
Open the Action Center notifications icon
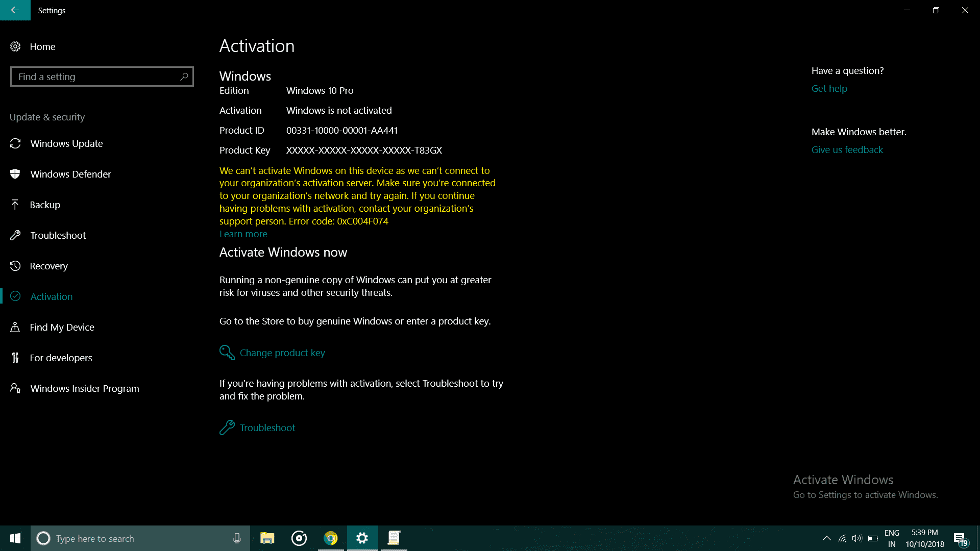tap(961, 539)
